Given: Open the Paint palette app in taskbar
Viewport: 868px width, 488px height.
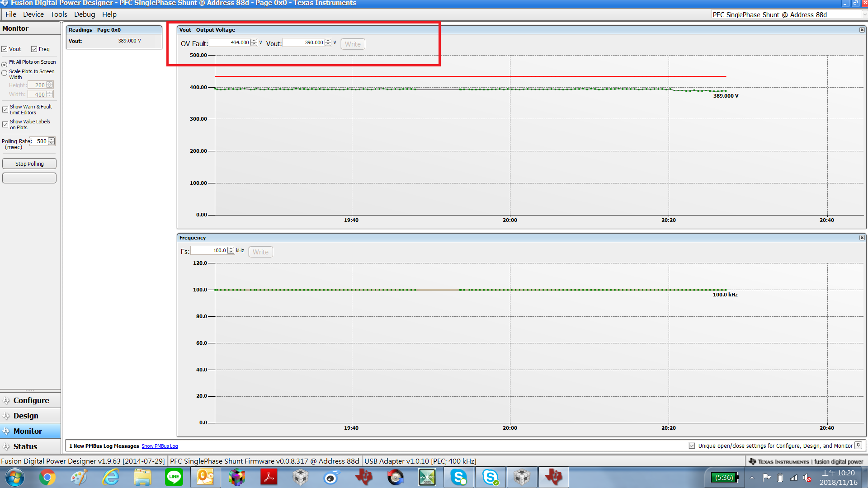Looking at the screenshot, I should [x=79, y=478].
